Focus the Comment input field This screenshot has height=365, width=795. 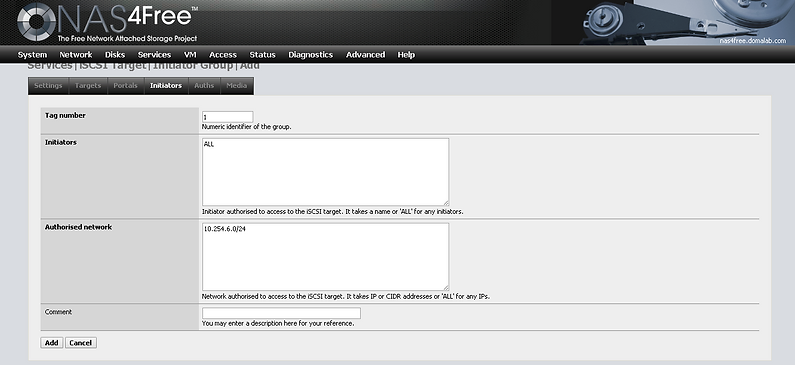pos(281,313)
